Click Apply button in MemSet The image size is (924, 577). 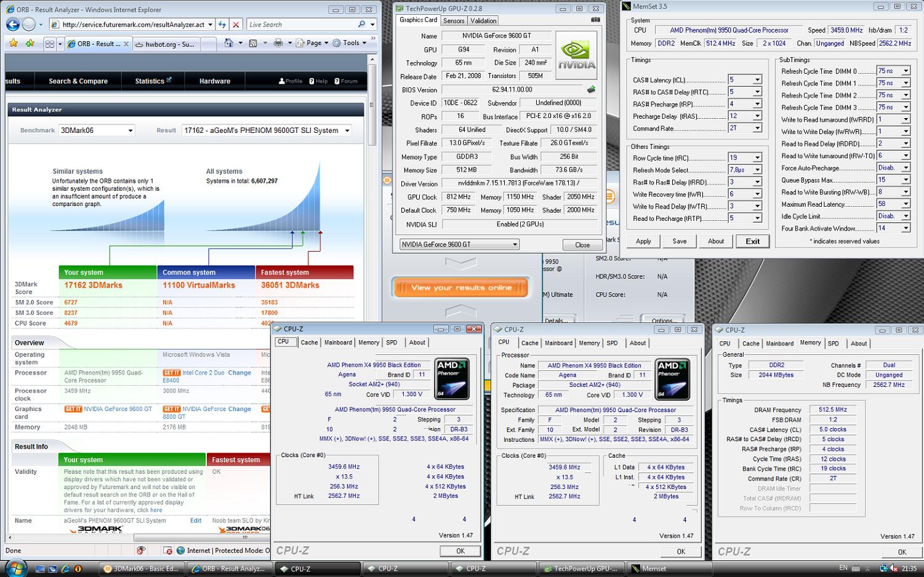643,241
